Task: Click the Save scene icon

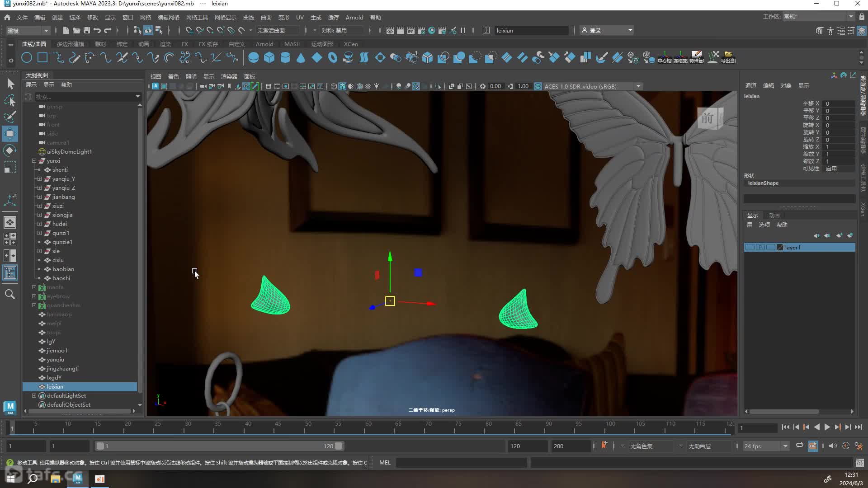Action: pos(87,30)
